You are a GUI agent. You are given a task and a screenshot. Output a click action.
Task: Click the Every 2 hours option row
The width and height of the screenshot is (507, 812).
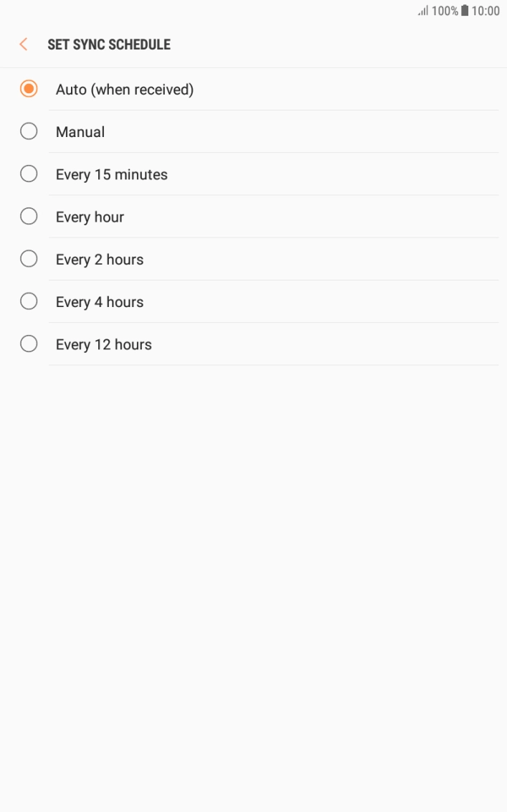pos(215,258)
